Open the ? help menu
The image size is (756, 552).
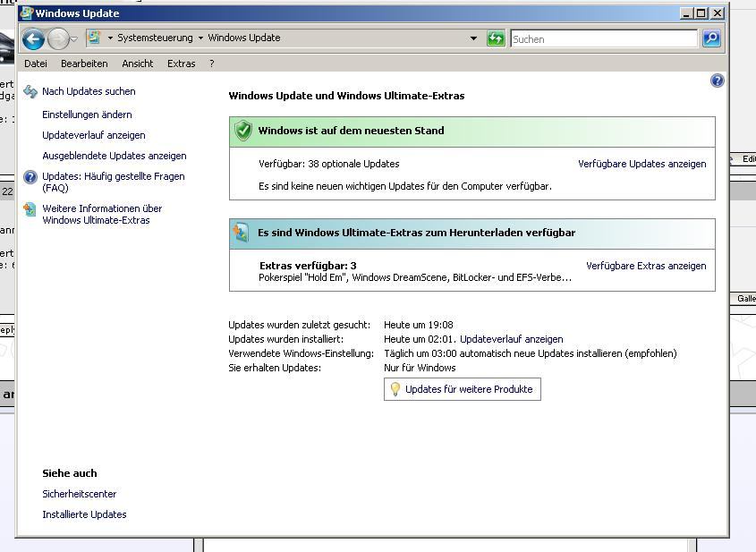point(212,64)
